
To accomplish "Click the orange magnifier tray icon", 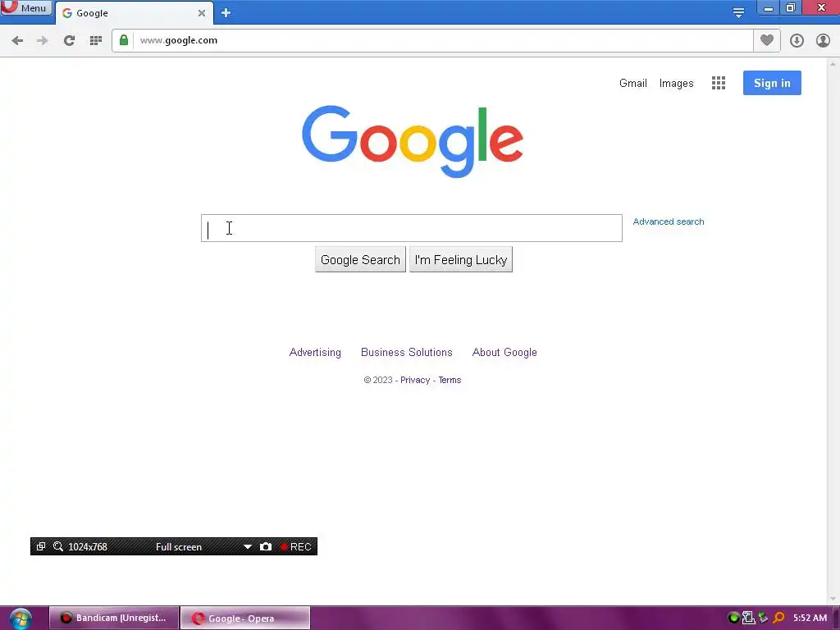I will 778,618.
